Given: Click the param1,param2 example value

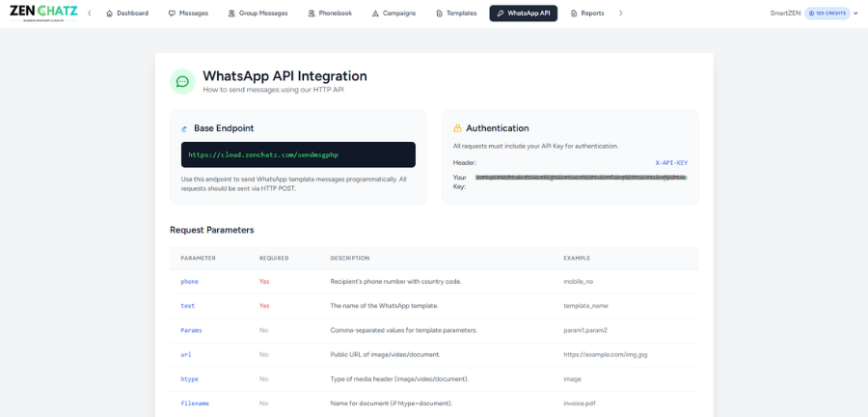Looking at the screenshot, I should (585, 330).
